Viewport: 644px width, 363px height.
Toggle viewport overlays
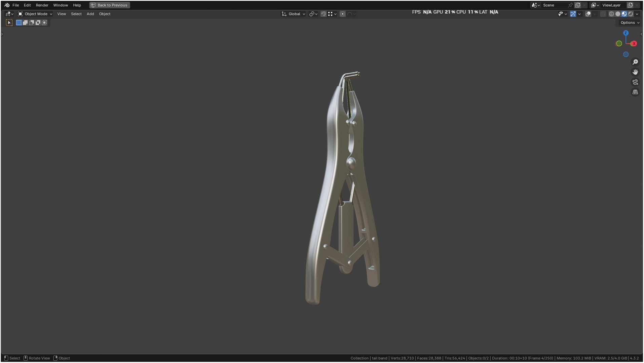coord(588,14)
